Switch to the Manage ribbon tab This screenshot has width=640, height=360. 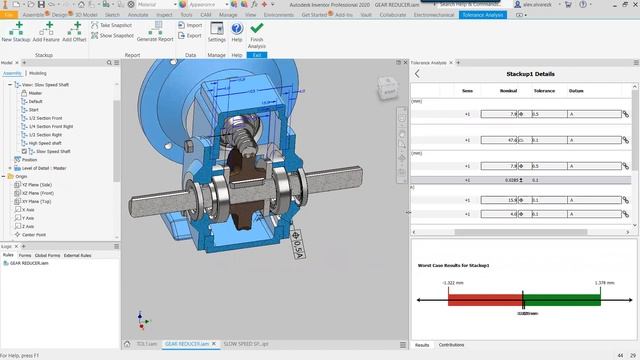pos(228,15)
